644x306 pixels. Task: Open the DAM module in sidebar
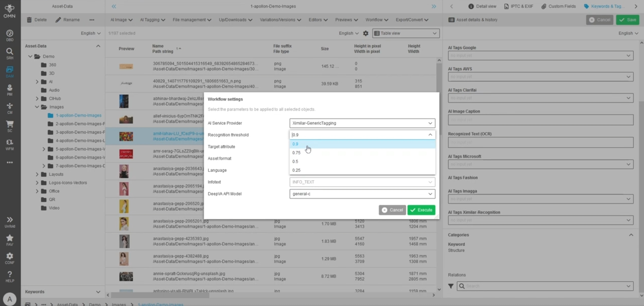point(9,71)
